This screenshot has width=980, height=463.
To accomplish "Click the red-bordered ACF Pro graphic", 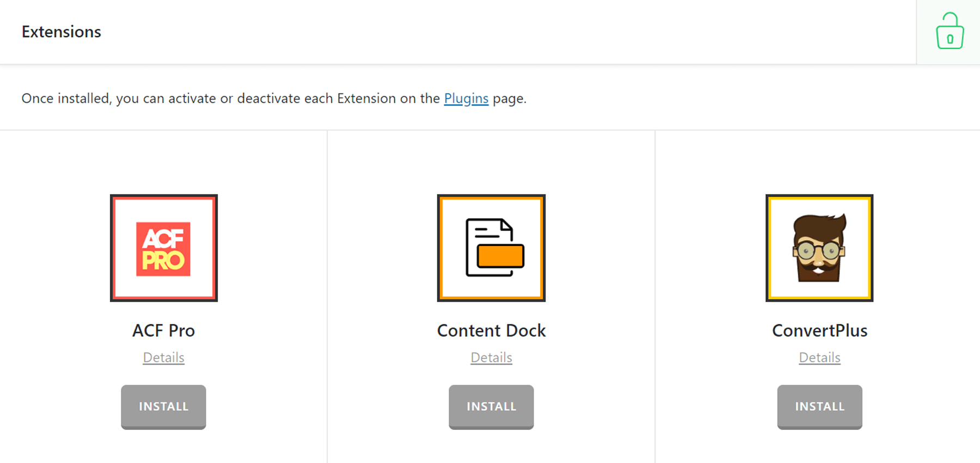I will pyautogui.click(x=163, y=248).
